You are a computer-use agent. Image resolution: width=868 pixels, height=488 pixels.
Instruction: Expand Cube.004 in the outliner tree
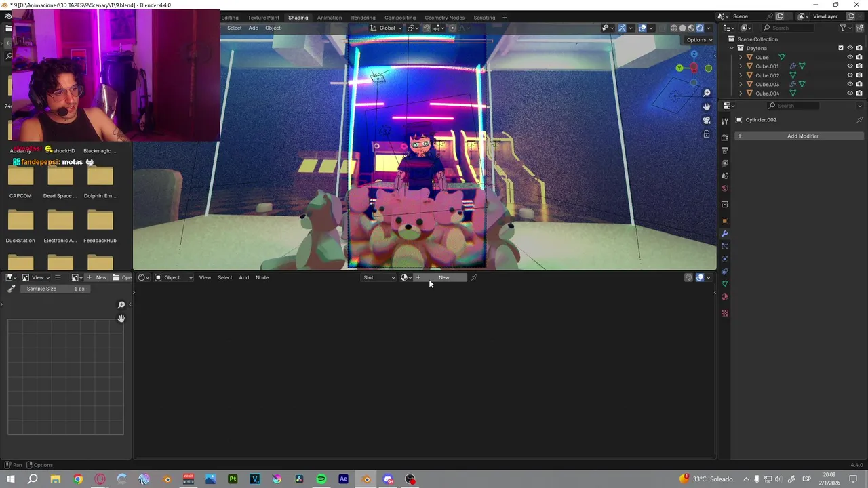pos(741,94)
